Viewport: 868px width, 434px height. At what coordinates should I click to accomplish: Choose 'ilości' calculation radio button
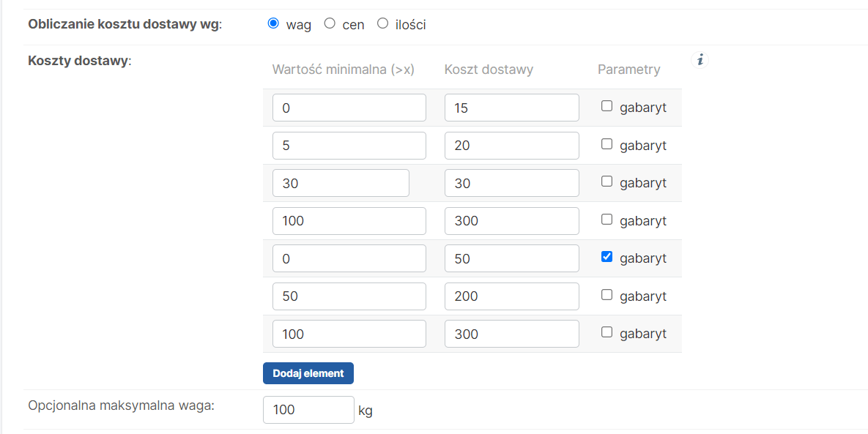(x=382, y=23)
